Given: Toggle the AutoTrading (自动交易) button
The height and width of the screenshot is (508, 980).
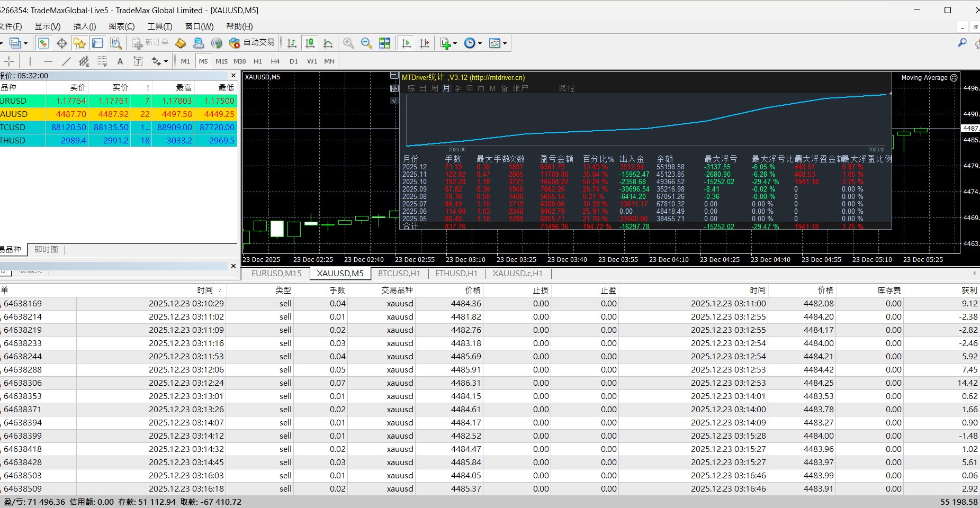Looking at the screenshot, I should tap(252, 43).
